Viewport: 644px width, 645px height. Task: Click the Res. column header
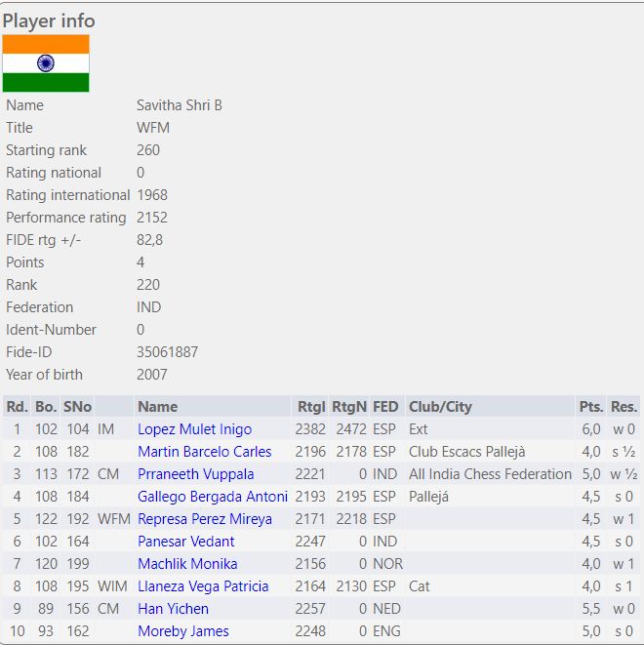pos(624,407)
